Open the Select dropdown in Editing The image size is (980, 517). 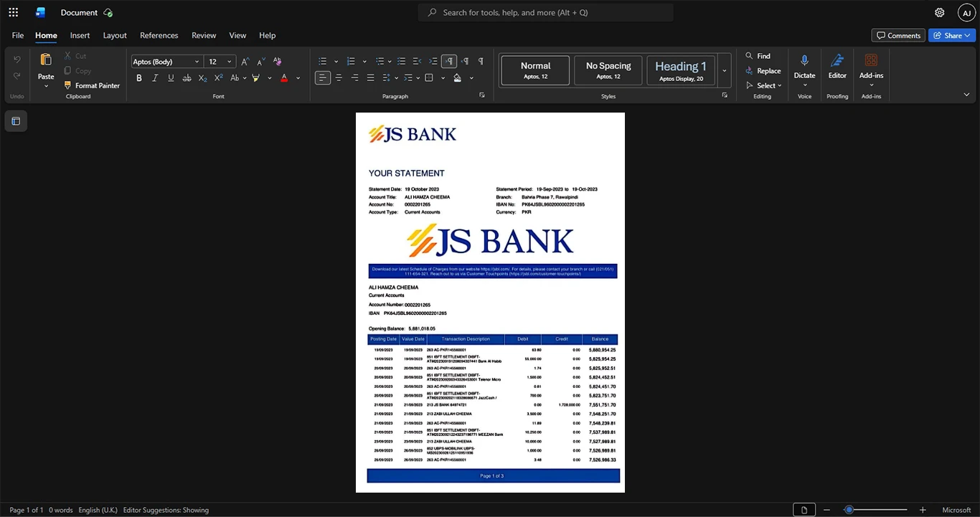[764, 85]
